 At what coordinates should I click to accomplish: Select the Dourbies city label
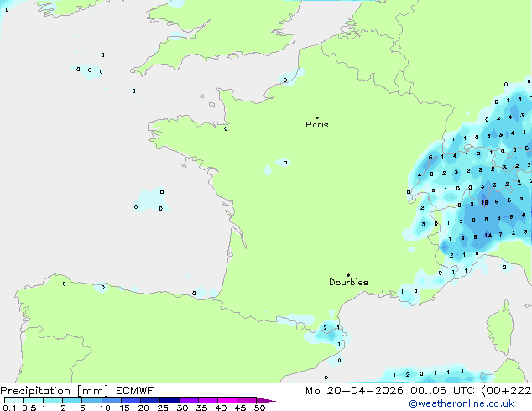pos(348,283)
